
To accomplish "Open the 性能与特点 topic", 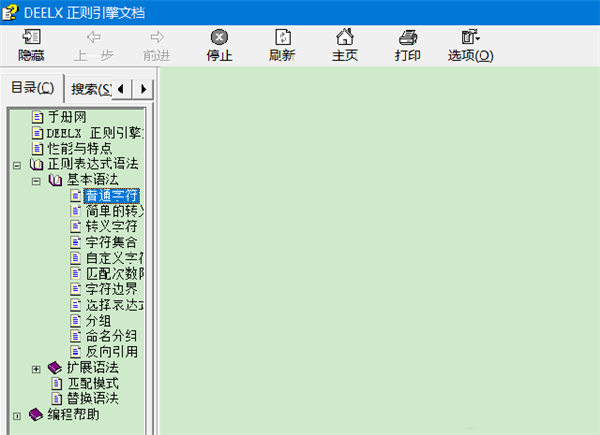I will pyautogui.click(x=80, y=148).
